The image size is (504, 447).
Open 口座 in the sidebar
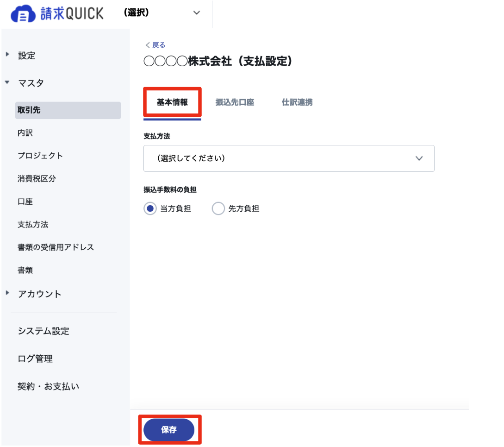pos(25,201)
